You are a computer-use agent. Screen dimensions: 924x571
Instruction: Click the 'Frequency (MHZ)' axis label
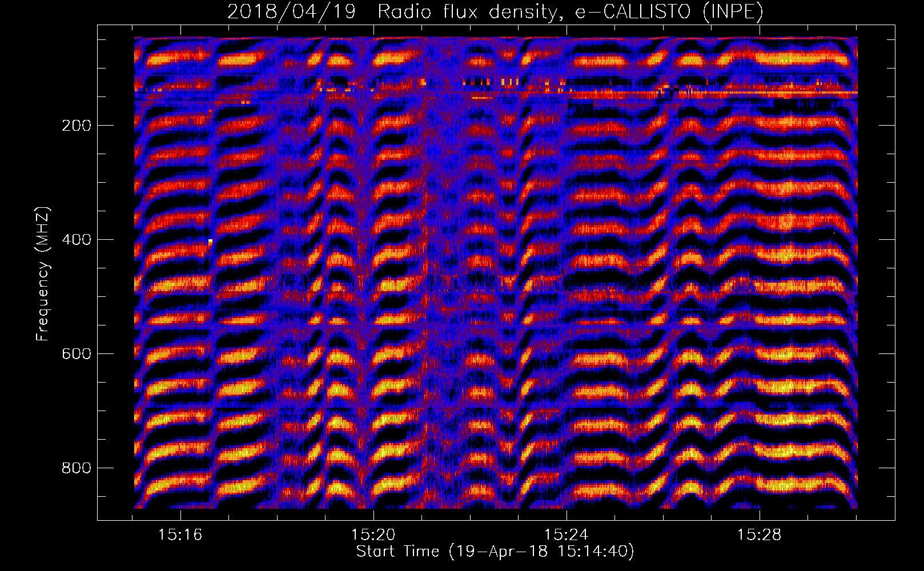coord(43,274)
